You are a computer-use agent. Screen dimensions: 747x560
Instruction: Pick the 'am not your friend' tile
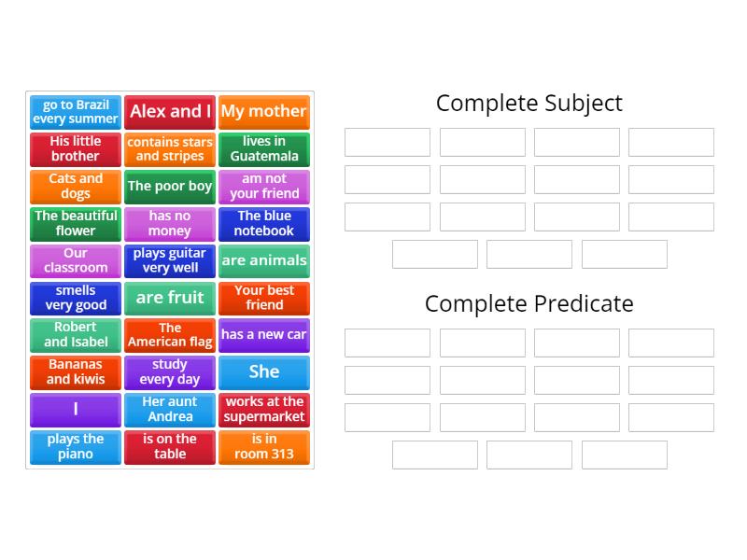tap(264, 187)
